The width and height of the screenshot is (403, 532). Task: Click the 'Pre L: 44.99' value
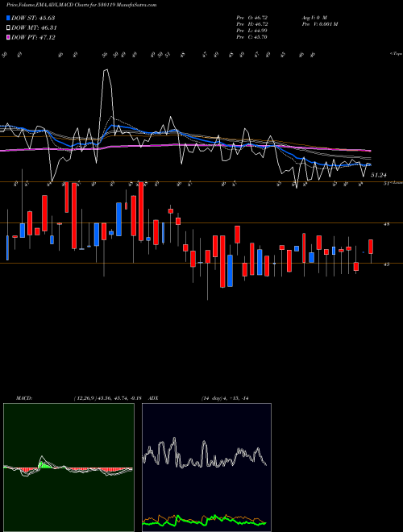[251, 31]
